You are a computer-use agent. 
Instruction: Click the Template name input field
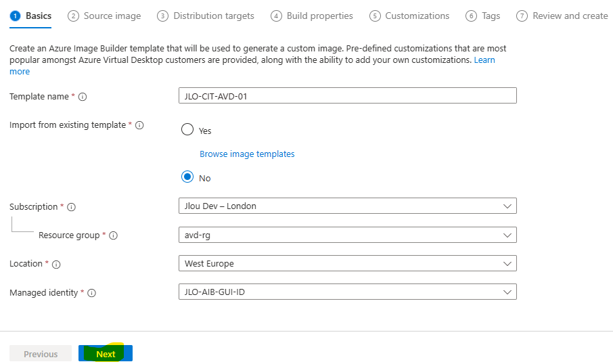tap(348, 96)
